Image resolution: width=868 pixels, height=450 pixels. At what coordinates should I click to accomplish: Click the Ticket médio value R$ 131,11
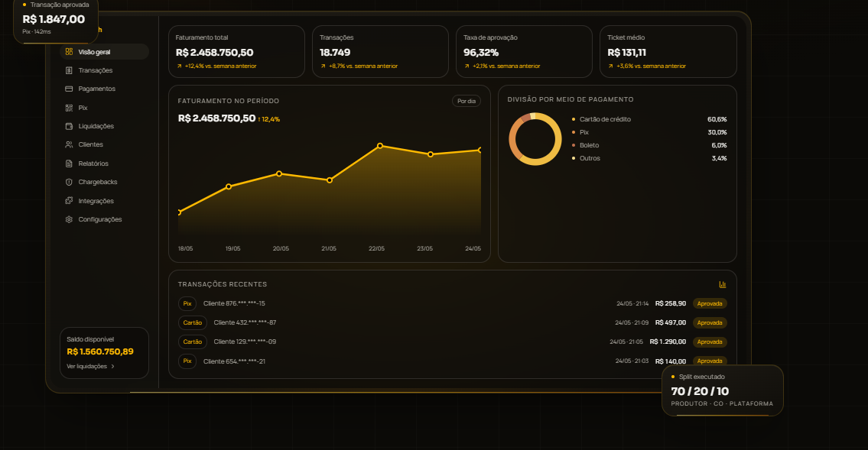click(x=626, y=53)
